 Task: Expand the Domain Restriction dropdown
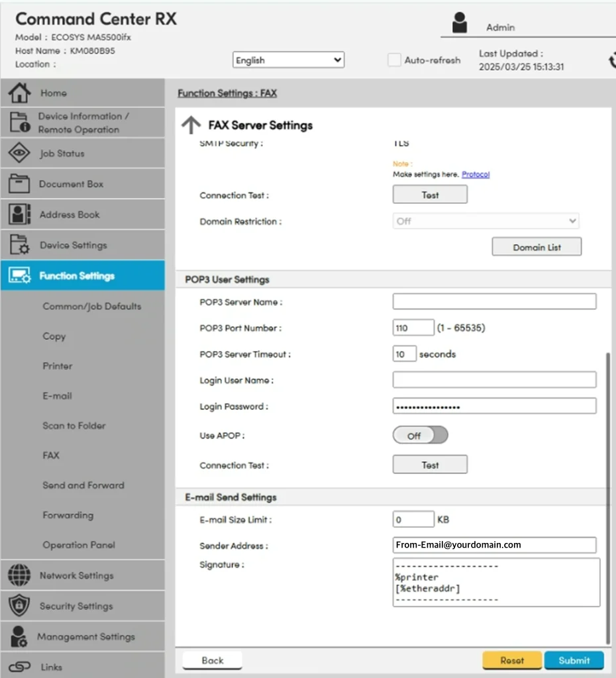tap(486, 221)
